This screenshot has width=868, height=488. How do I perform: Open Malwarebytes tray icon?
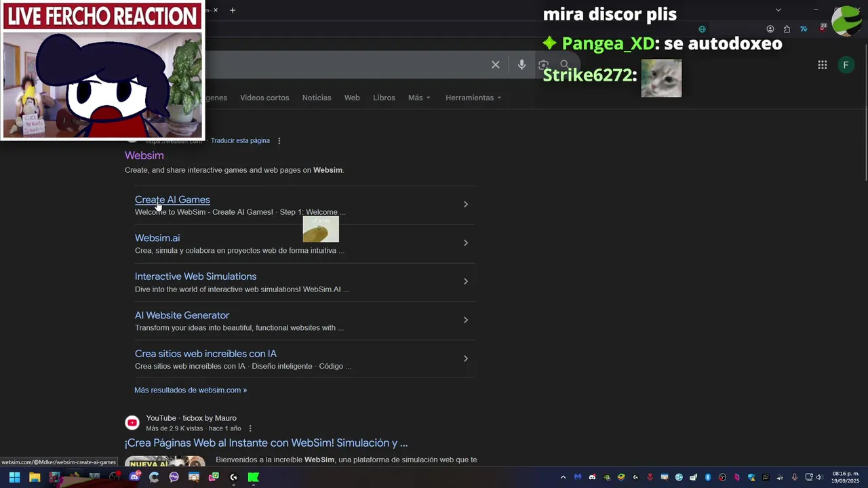pyautogui.click(x=578, y=477)
